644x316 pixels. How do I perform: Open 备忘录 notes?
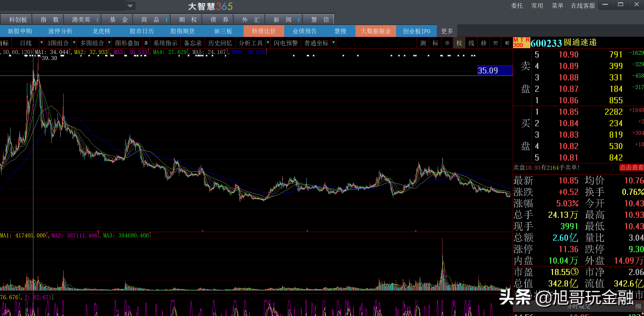coord(193,43)
